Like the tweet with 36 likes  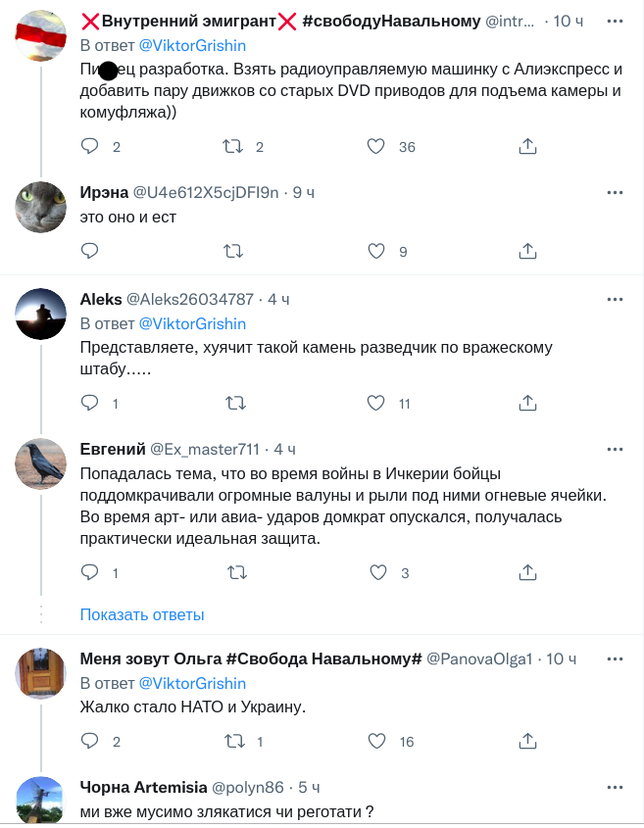tap(375, 147)
